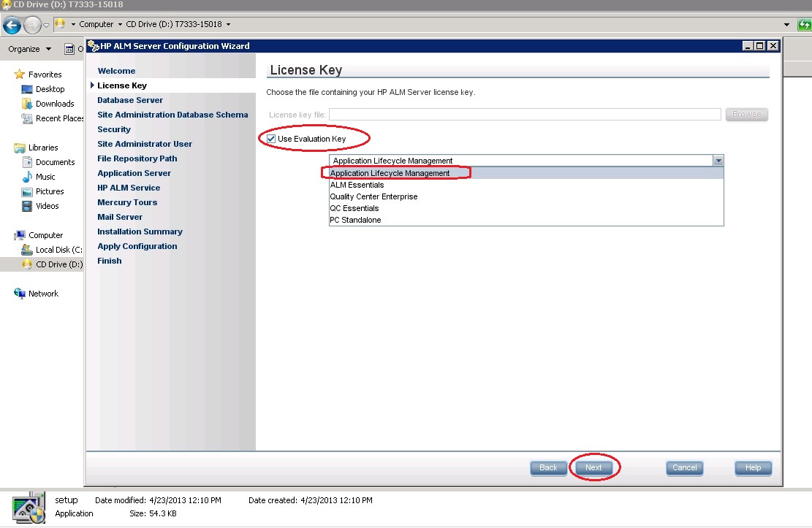Image resolution: width=812 pixels, height=528 pixels.
Task: Click the Apply Configuration step
Action: point(137,246)
